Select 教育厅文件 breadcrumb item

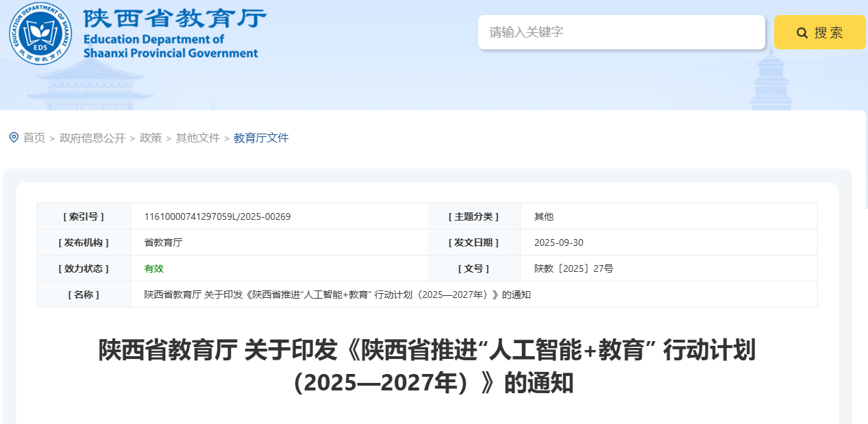point(261,138)
